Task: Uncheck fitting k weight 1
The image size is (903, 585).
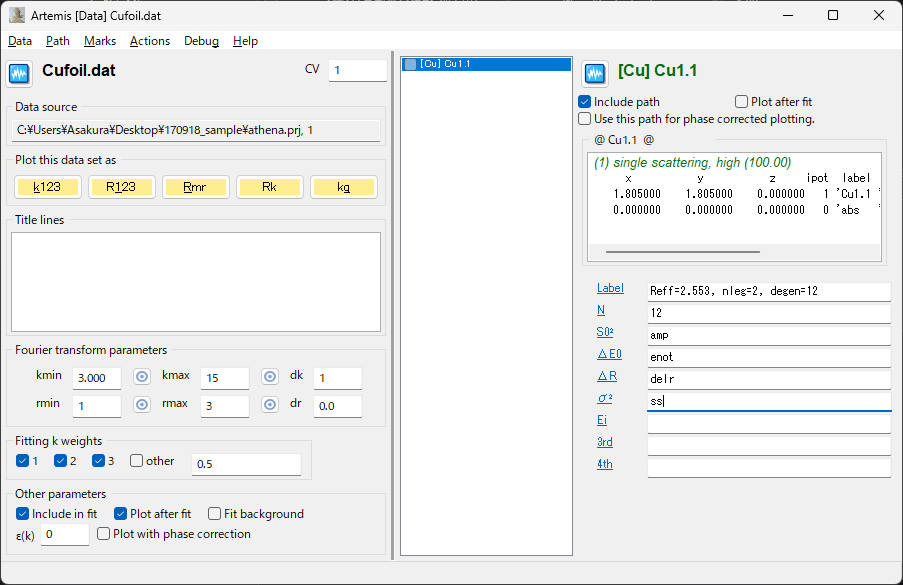Action: pos(22,461)
